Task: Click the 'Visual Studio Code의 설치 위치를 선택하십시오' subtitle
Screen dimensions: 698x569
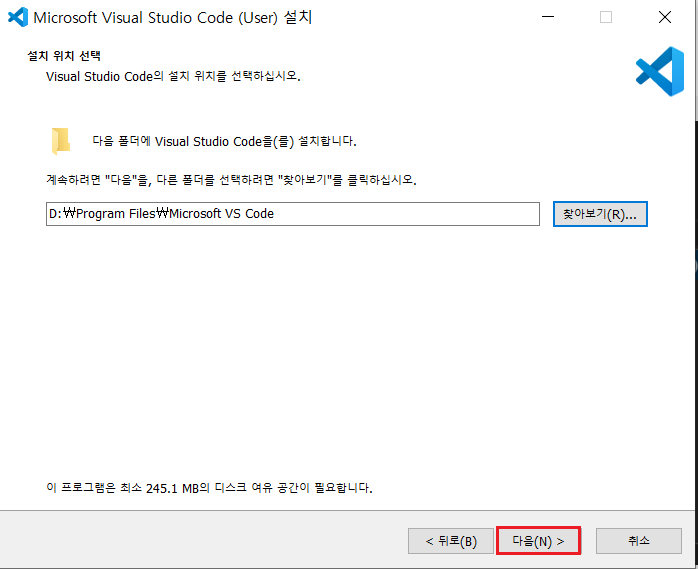Action: 172,76
